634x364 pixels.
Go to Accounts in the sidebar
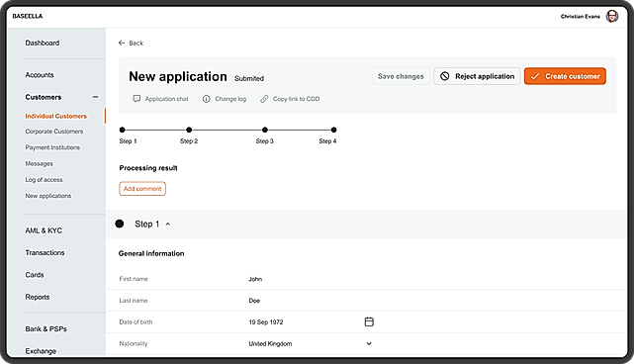[x=40, y=75]
